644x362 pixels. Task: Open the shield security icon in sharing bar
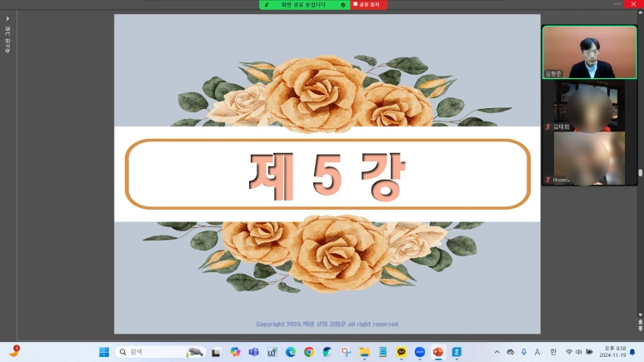click(343, 5)
